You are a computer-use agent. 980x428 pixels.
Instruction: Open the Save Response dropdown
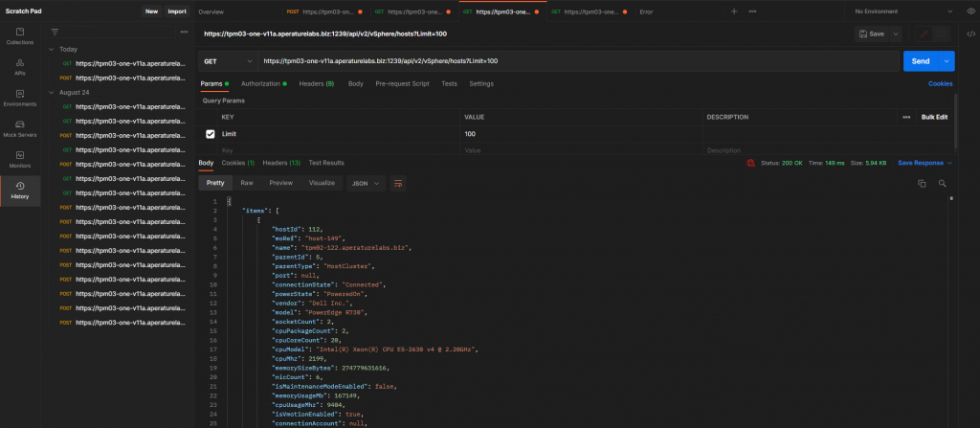(925, 163)
